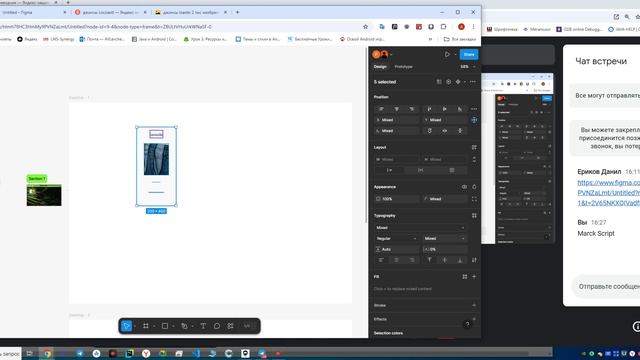Open the font size Mixed dropdown

(x=445, y=238)
